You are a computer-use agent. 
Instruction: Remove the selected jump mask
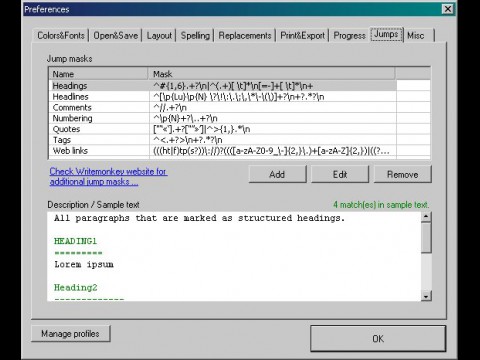[403, 174]
